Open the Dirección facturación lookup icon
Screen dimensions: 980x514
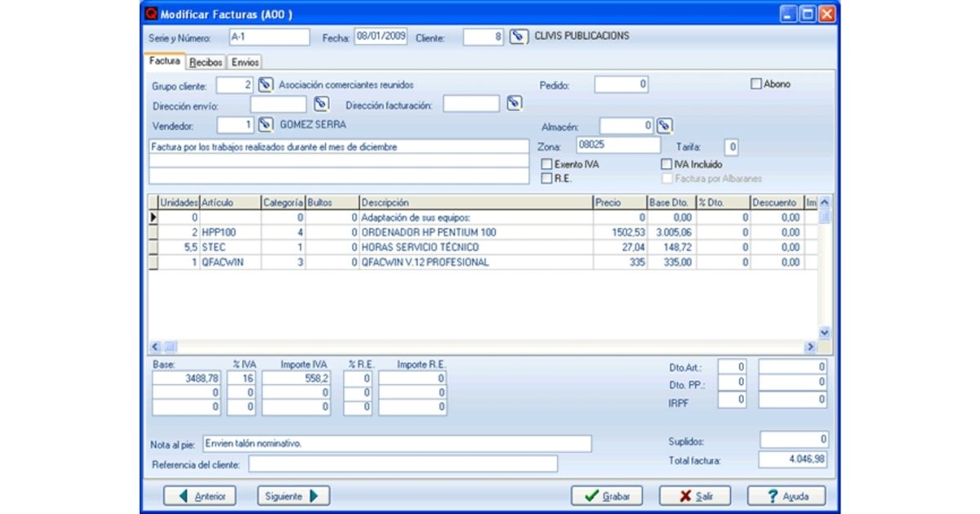pyautogui.click(x=513, y=104)
